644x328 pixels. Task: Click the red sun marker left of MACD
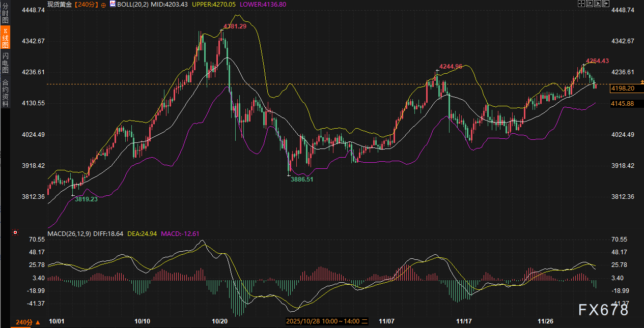[15, 233]
